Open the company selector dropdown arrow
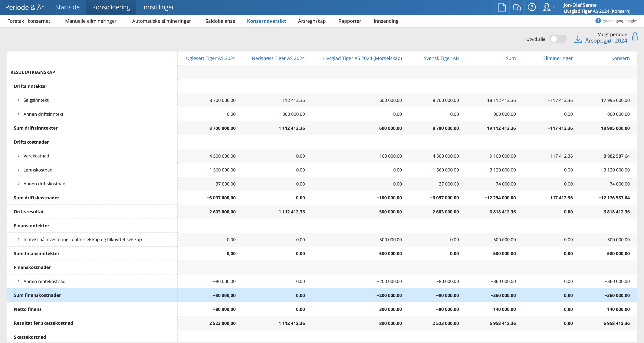Viewport: 644px width, 343px height. (636, 7)
